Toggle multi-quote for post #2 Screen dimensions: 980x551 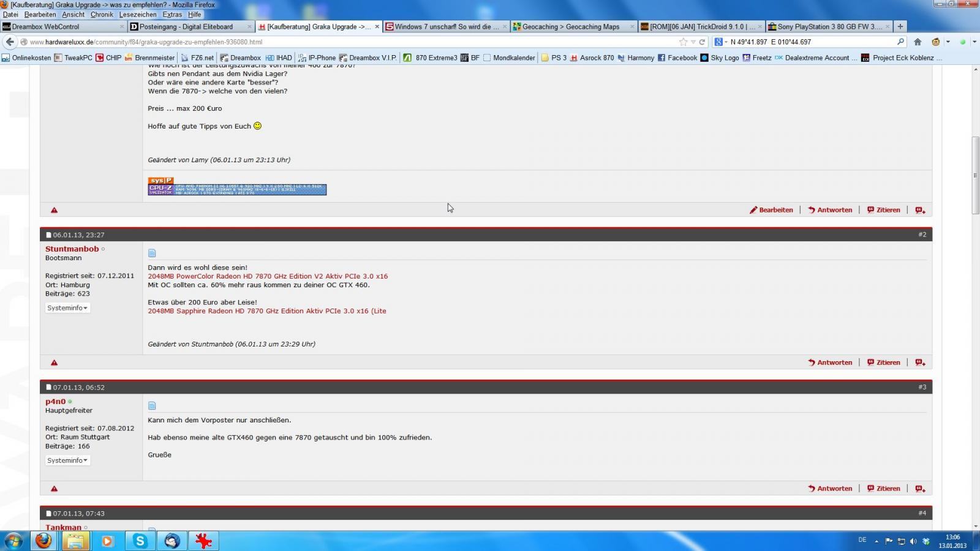pos(920,362)
